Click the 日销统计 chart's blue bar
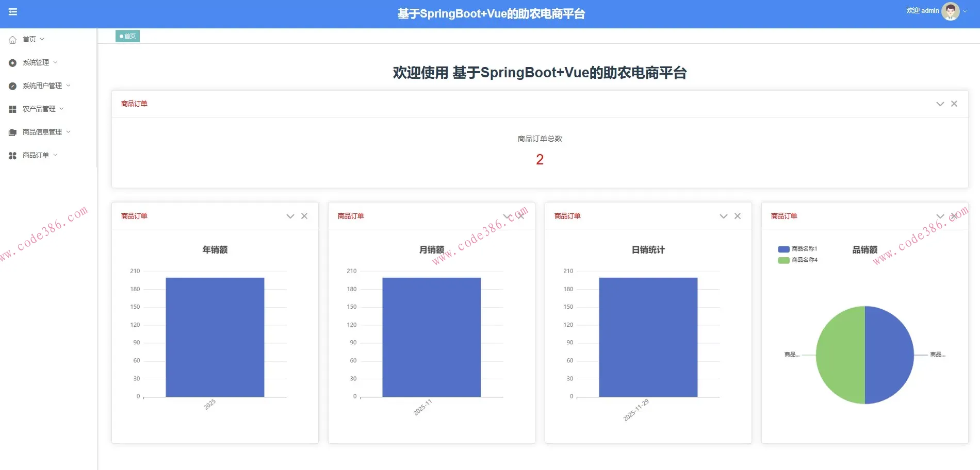This screenshot has width=980, height=470. coord(648,337)
